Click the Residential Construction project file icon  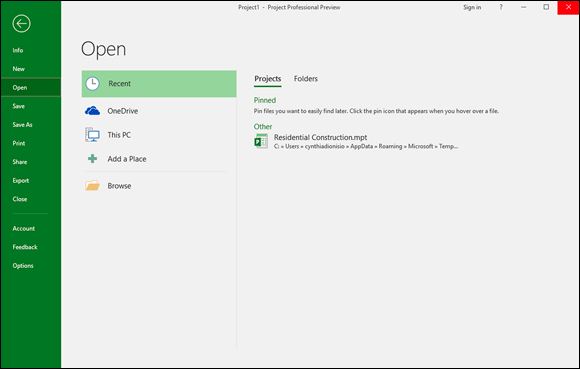[x=261, y=141]
